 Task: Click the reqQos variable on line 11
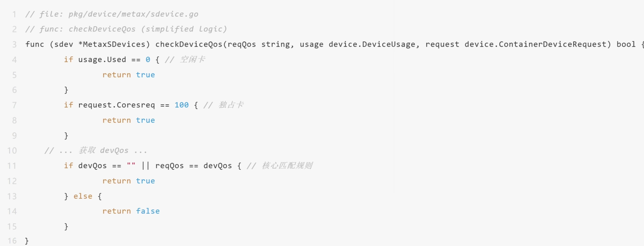tap(170, 166)
